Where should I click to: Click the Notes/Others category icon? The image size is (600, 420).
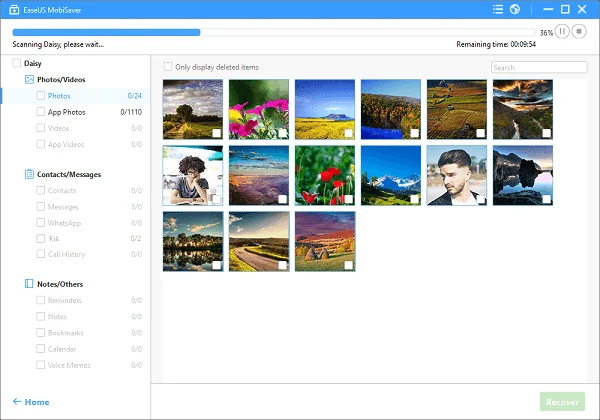(x=29, y=284)
